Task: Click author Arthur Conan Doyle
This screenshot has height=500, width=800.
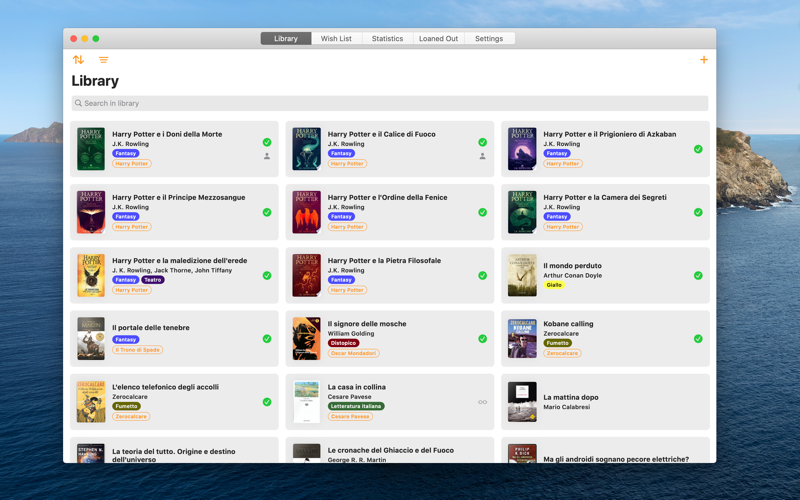Action: [x=572, y=276]
